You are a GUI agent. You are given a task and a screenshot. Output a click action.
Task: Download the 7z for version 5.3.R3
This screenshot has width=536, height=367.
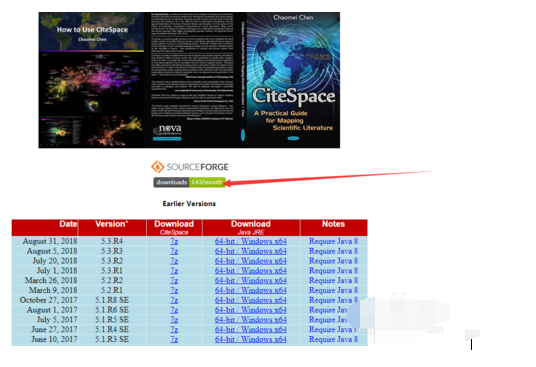click(x=174, y=251)
